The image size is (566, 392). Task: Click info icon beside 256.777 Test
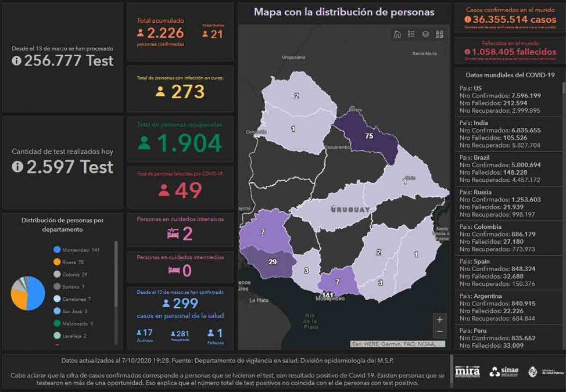tap(16, 61)
